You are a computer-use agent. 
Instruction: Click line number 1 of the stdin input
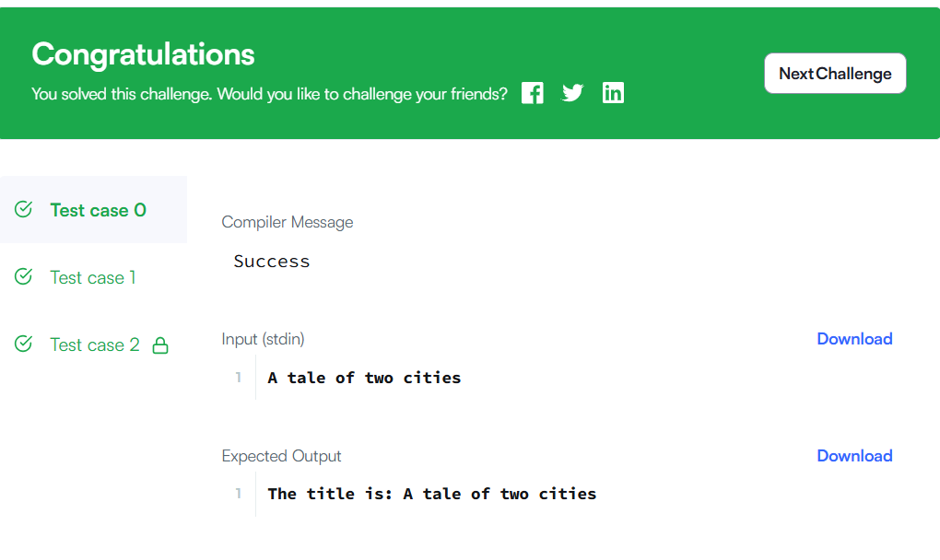pyautogui.click(x=238, y=378)
